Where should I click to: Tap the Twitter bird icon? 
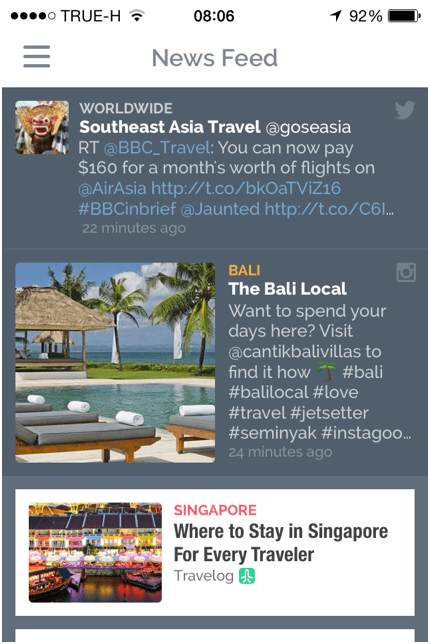pos(405,110)
